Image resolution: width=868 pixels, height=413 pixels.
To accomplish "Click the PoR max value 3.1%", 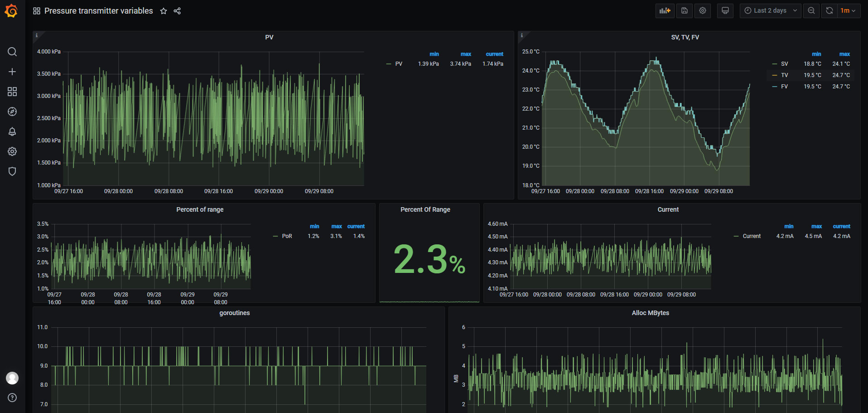I will 336,236.
